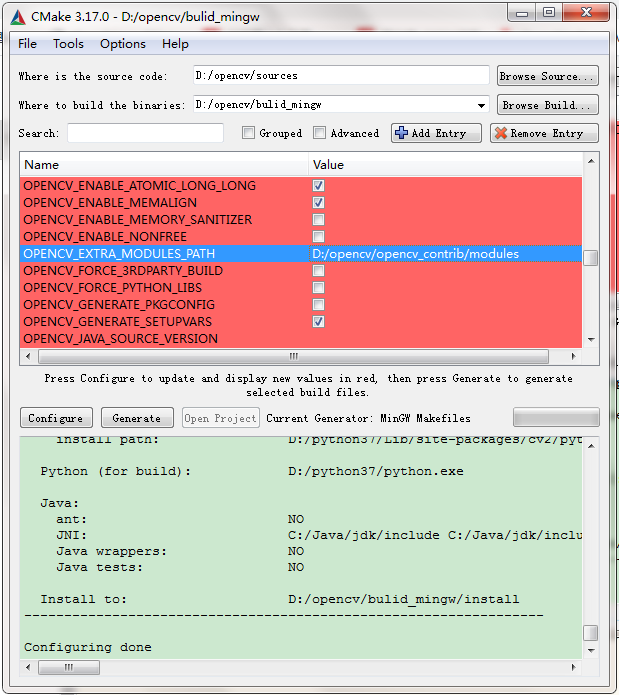
Task: Open the build binaries path dropdown
Action: 481,105
